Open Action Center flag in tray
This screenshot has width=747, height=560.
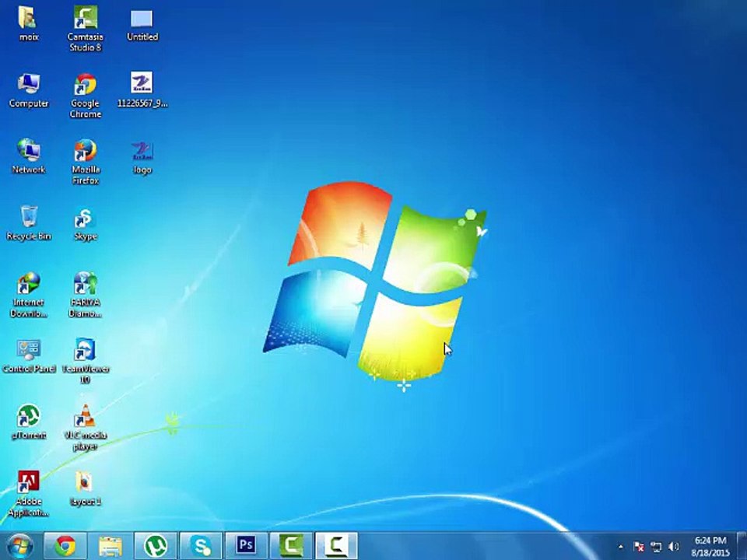(638, 547)
